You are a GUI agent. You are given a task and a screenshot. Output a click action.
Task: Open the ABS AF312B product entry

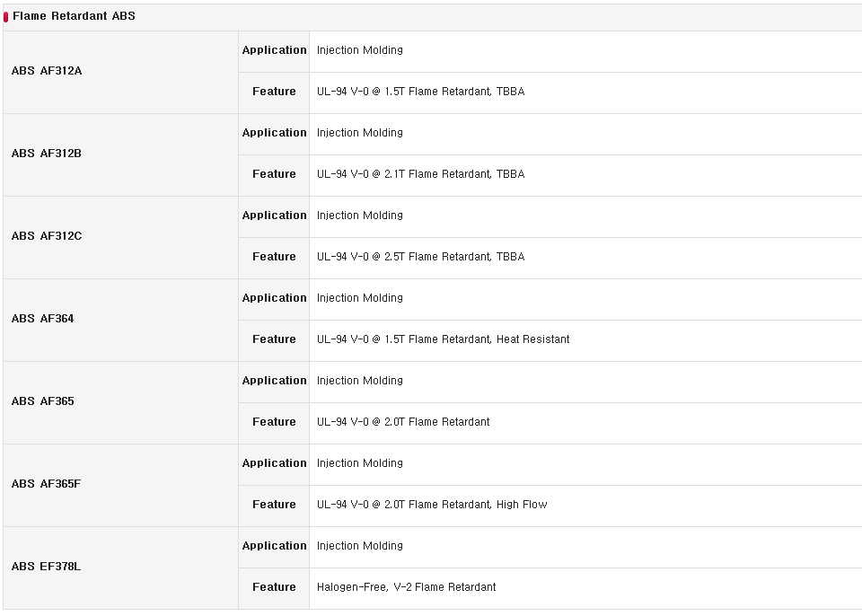coord(47,154)
